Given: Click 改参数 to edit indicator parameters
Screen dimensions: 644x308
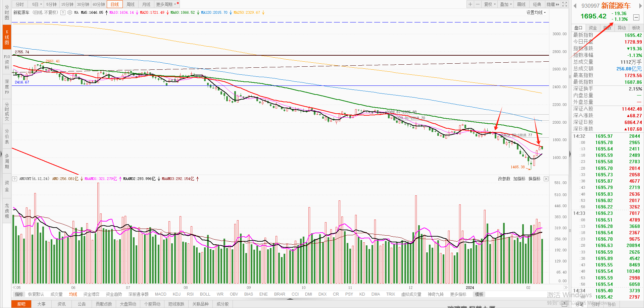Looking at the screenshot, I should [x=504, y=179].
